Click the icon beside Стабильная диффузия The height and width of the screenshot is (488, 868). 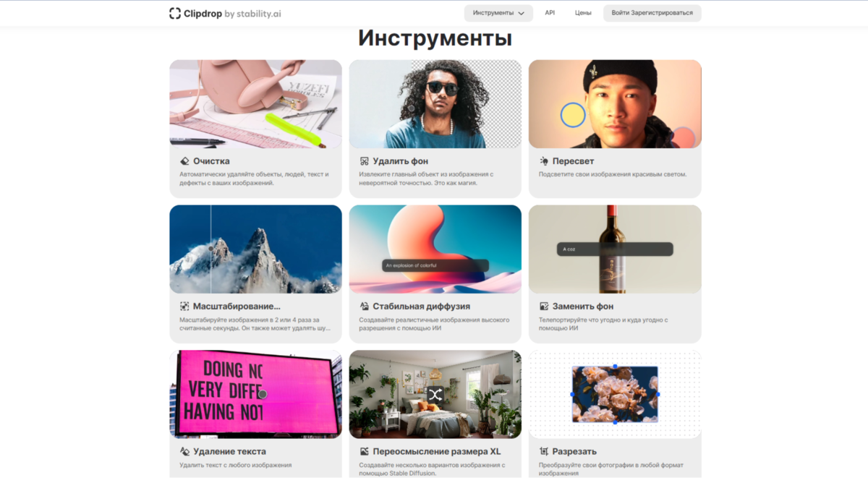coord(365,307)
